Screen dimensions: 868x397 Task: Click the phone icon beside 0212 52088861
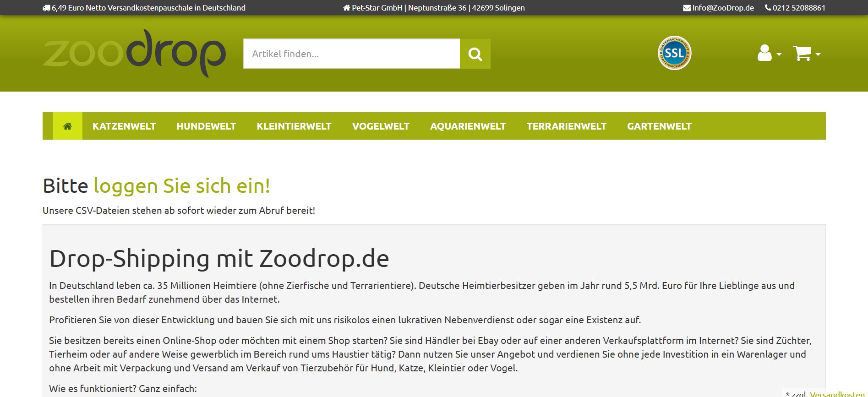coord(768,8)
